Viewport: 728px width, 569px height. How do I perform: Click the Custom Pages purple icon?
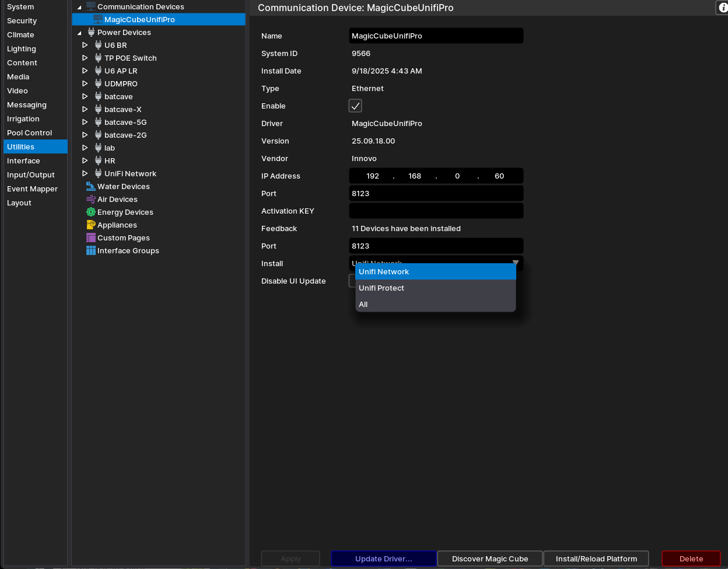point(90,238)
